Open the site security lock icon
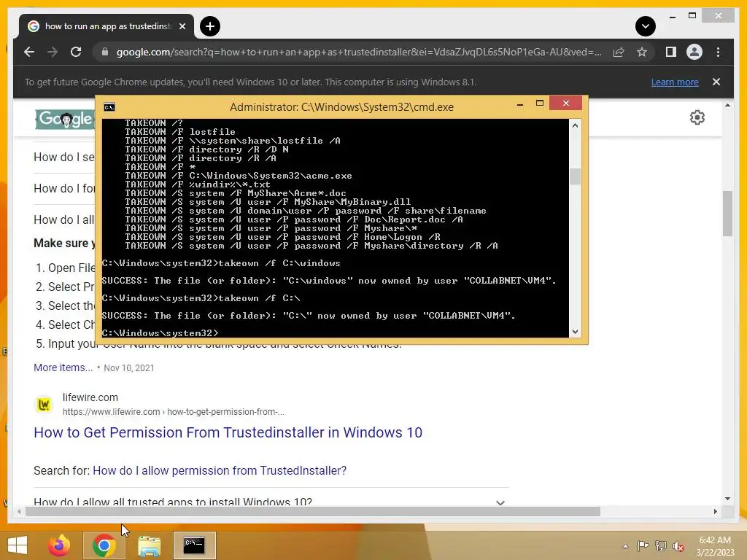Screen dimensions: 747x560 click(x=105, y=52)
